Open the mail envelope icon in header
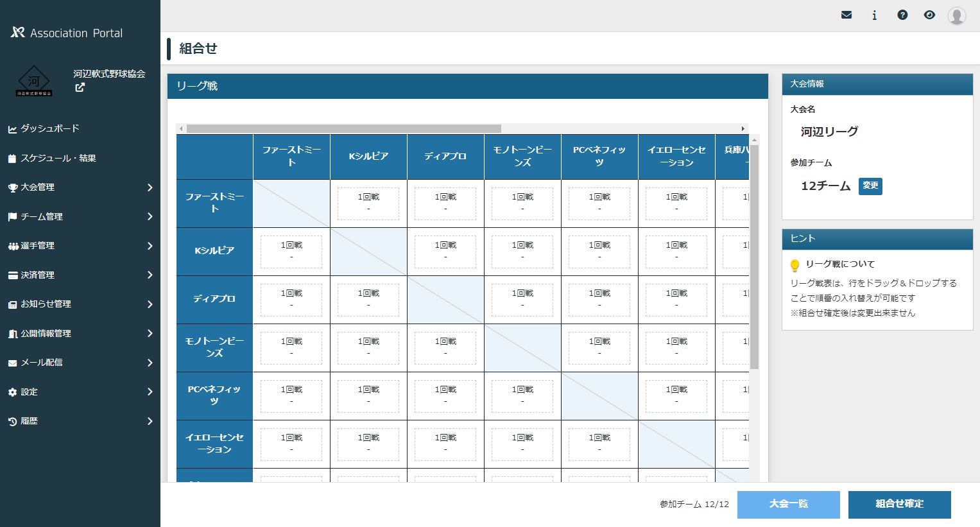 847,15
